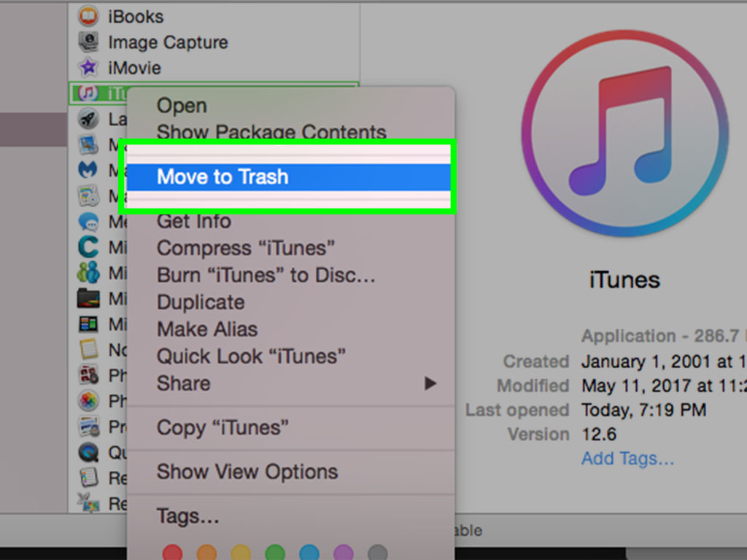The height and width of the screenshot is (560, 747).
Task: Click Move to Trash
Action: tap(288, 177)
